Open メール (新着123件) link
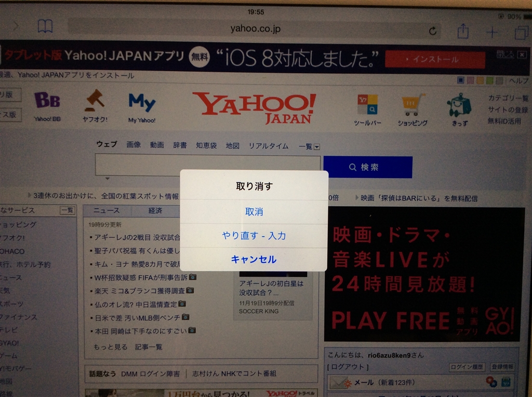This screenshot has height=397, width=532. click(384, 382)
